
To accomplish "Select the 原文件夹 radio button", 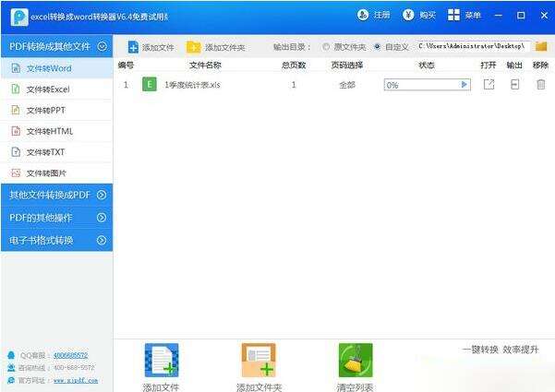I will (x=326, y=47).
